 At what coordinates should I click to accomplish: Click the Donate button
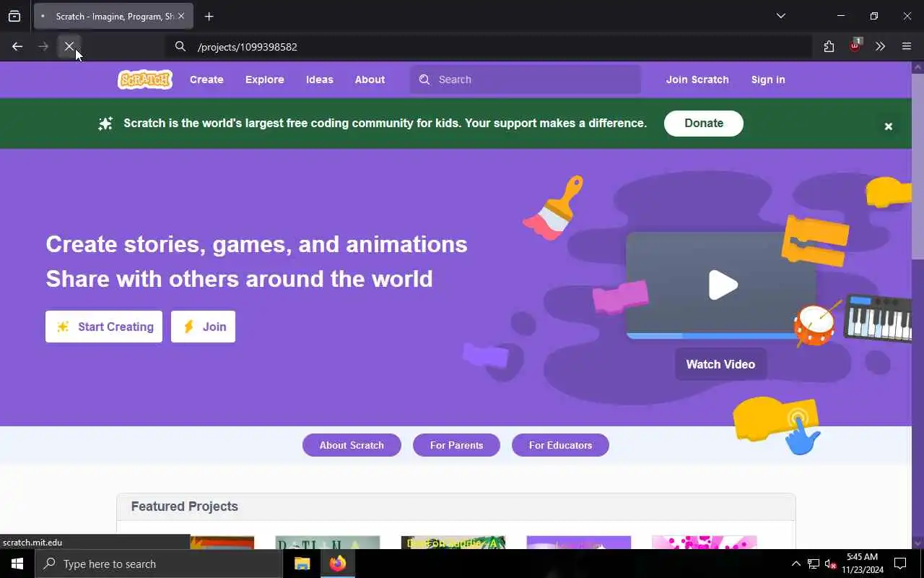click(x=704, y=123)
